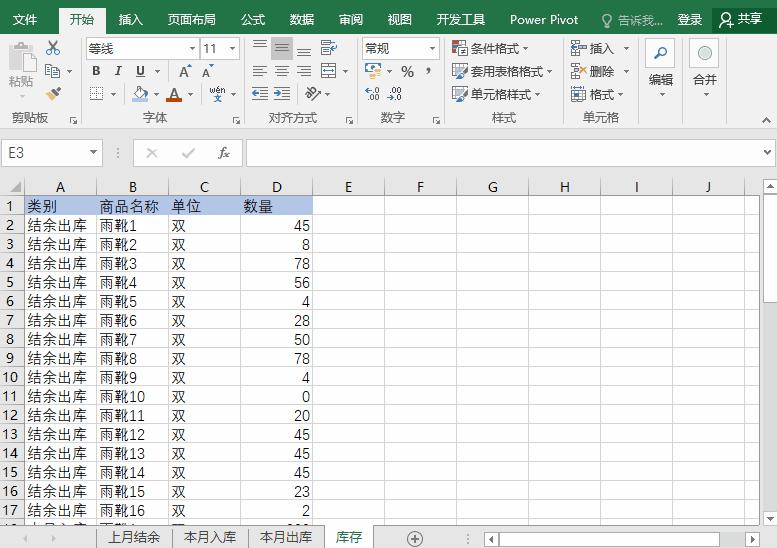Viewport: 777px width, 548px height.
Task: Click the 合并 add-in button
Action: point(704,68)
